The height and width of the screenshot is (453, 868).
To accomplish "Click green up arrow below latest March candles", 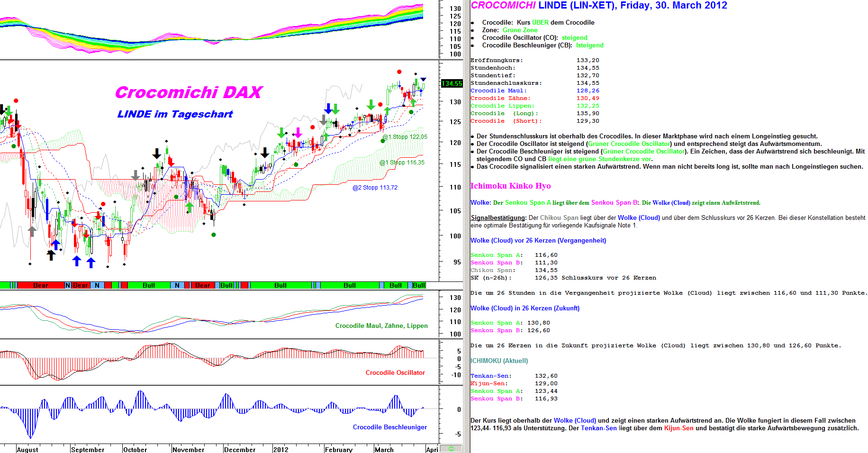I will click(413, 102).
